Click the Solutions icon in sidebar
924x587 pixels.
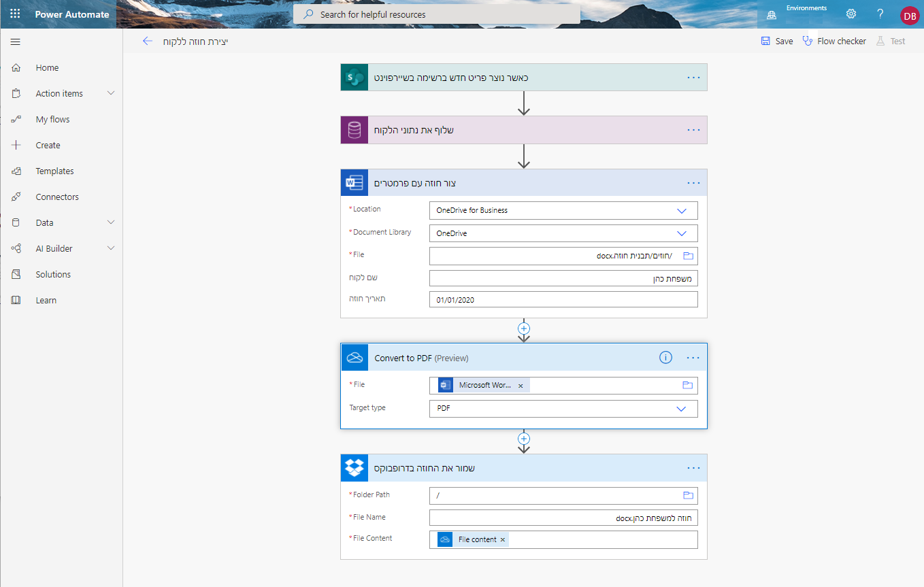(16, 274)
